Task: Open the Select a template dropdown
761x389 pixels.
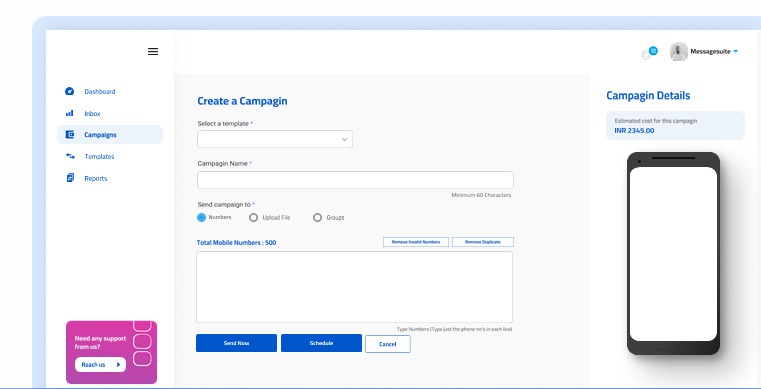Action: (x=275, y=139)
